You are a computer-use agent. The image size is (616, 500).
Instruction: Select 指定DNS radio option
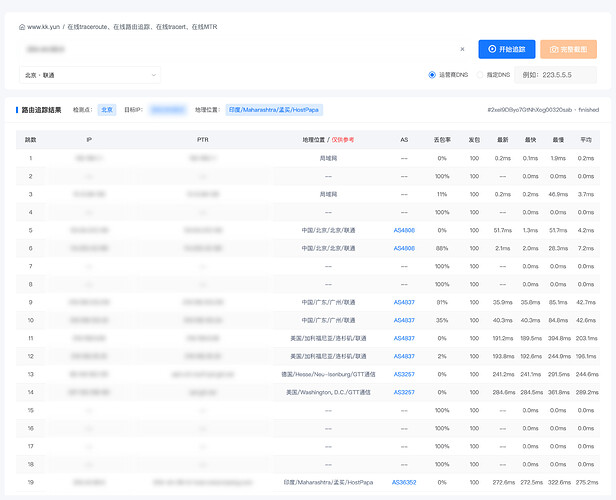pos(480,75)
